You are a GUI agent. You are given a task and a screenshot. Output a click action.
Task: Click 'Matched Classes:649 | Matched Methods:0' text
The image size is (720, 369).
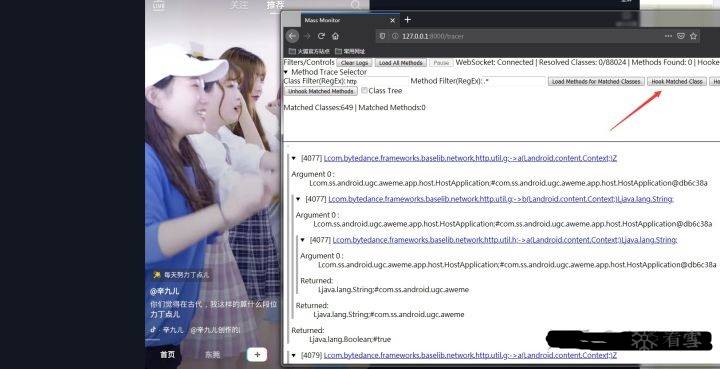354,107
